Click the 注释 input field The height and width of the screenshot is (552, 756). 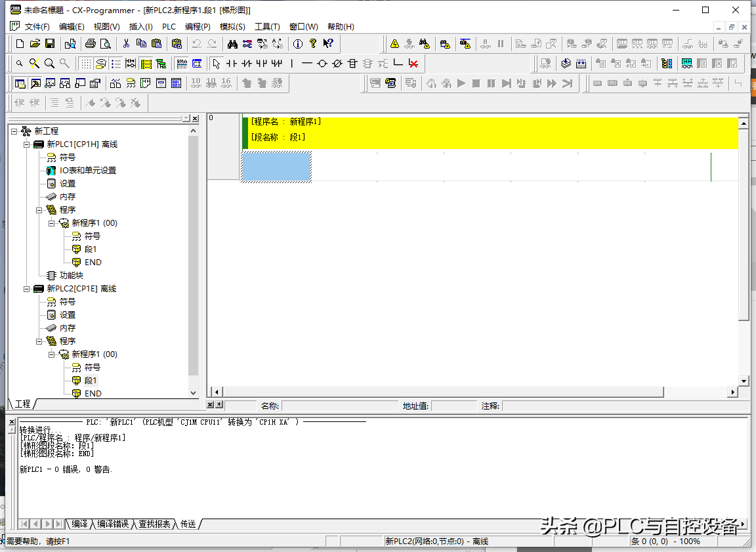tap(624, 406)
